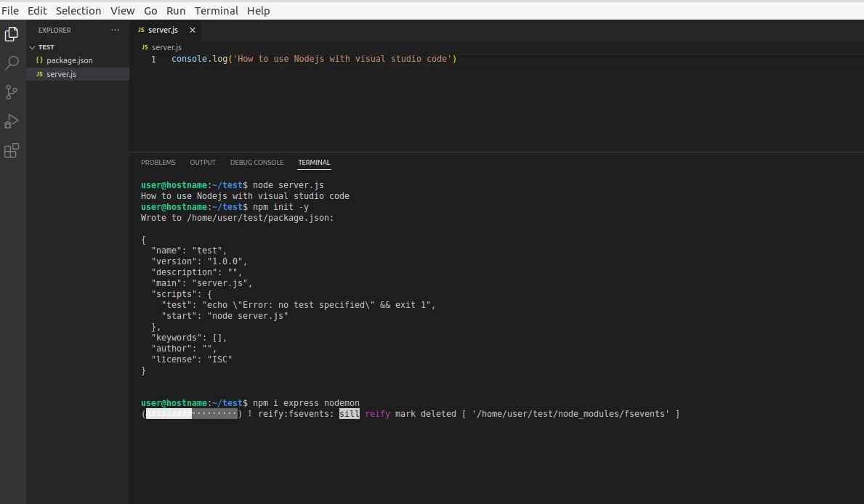Click the Extensions icon
This screenshot has height=504, width=864.
tap(11, 150)
